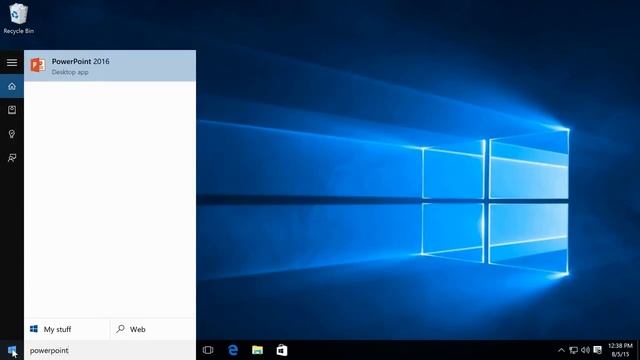Open Task View on the taskbar
This screenshot has height=360, width=640.
coord(208,350)
